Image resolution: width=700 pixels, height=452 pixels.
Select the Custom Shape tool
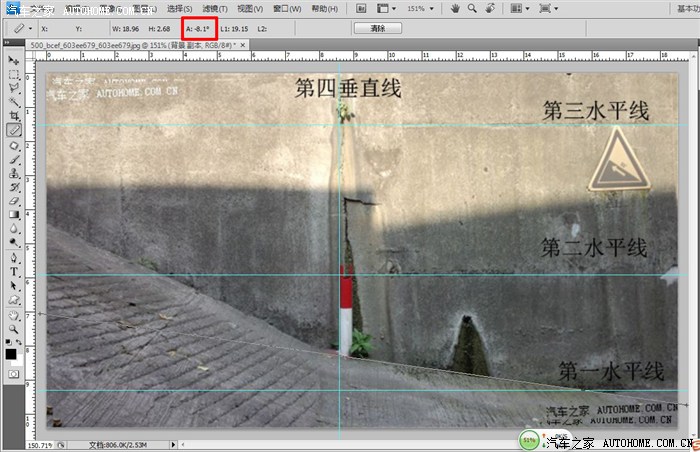[14, 299]
